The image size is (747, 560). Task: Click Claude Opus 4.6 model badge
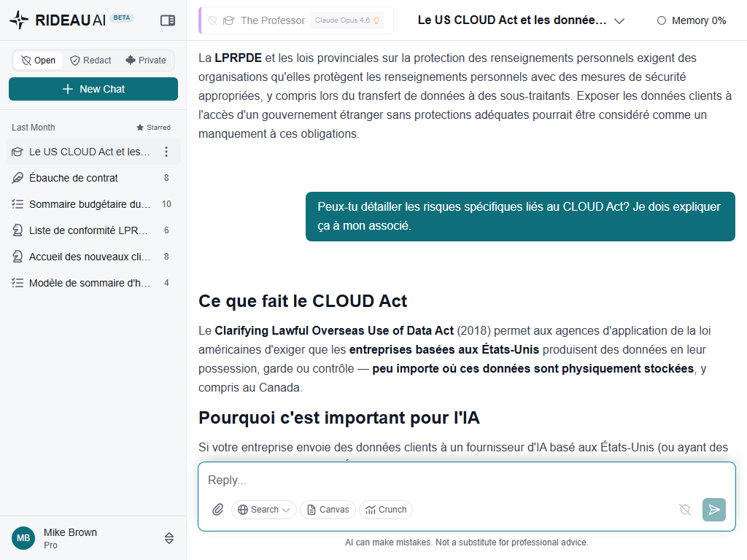pos(347,20)
